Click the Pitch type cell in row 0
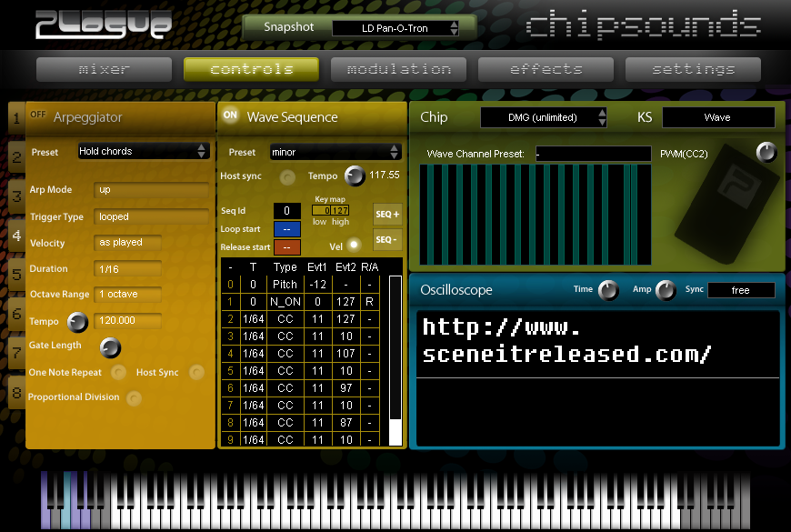Image resolution: width=791 pixels, height=532 pixels. pos(285,284)
